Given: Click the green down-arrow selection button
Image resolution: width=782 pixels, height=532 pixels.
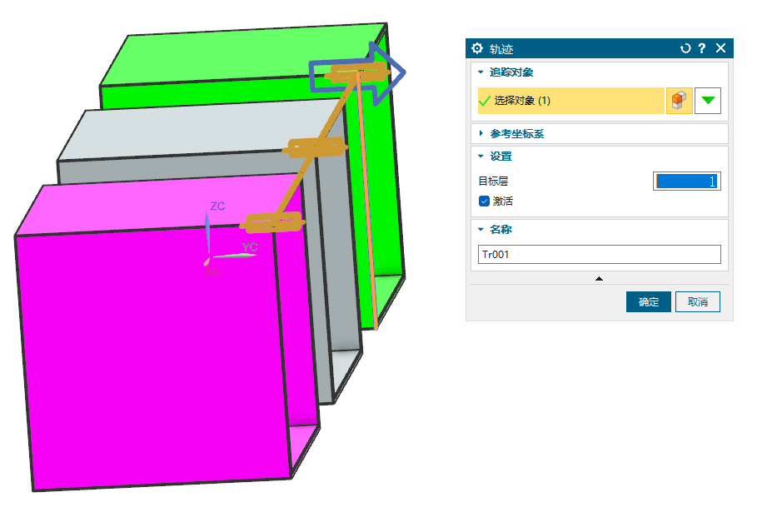Looking at the screenshot, I should click(708, 101).
